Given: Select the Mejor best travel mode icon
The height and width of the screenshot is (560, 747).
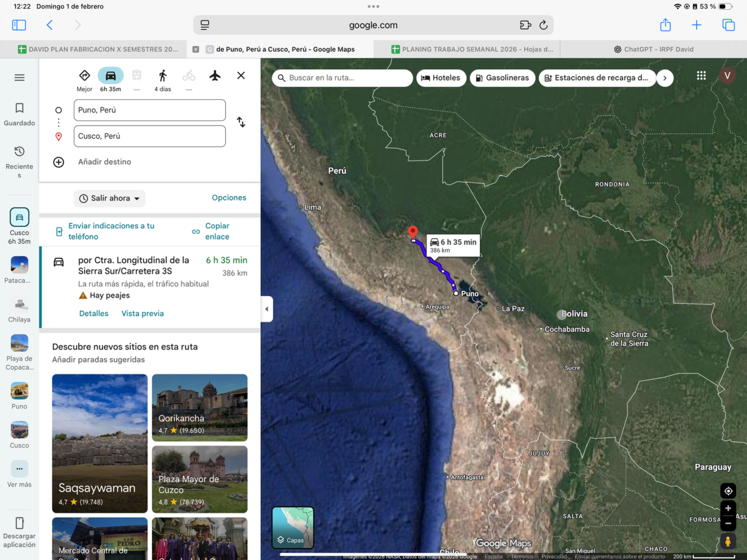Looking at the screenshot, I should (84, 75).
